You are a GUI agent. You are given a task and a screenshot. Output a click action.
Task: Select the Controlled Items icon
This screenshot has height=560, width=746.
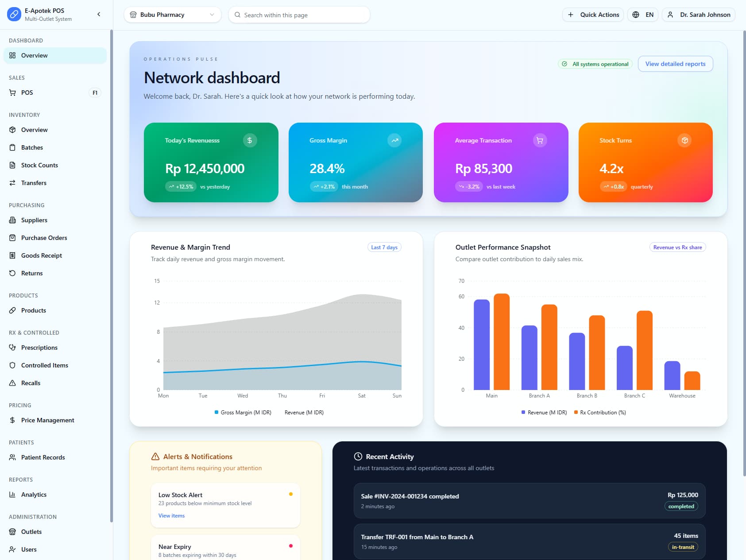12,365
